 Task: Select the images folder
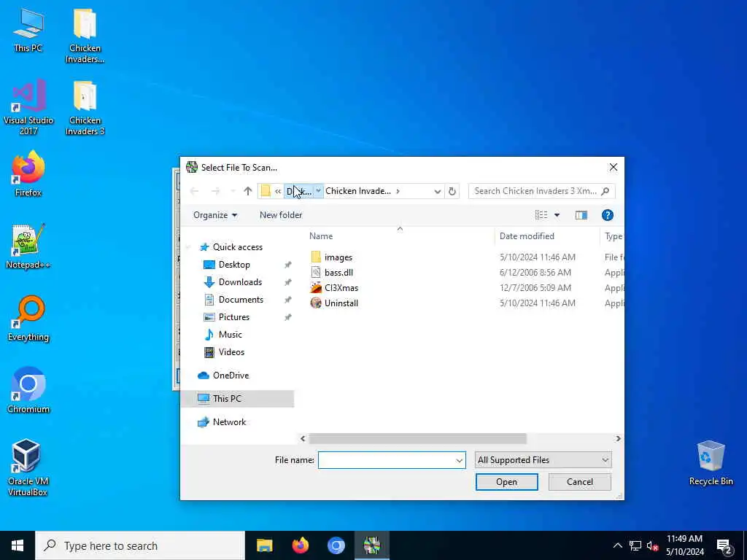(338, 257)
